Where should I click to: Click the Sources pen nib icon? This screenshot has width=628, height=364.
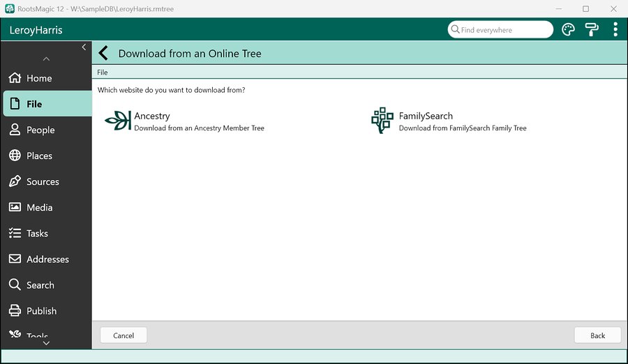point(15,181)
